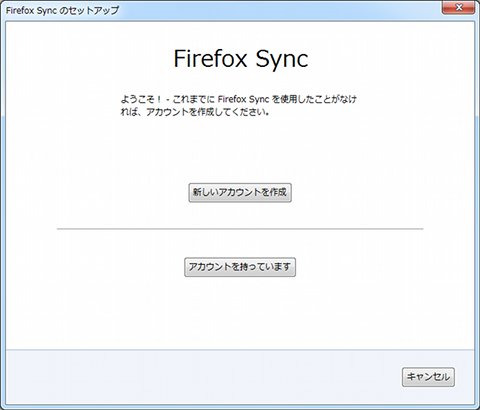Dismiss the wizard using キャンセル
The image size is (480, 410).
point(428,377)
